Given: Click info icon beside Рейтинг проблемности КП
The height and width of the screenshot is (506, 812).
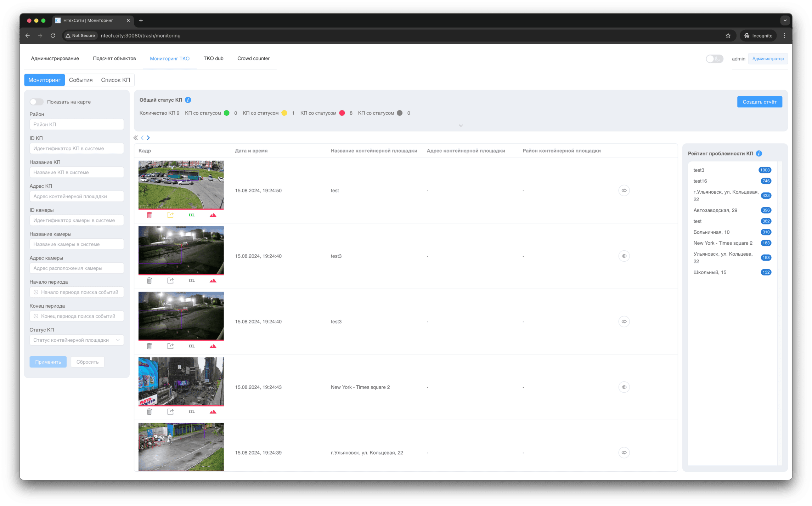Looking at the screenshot, I should point(759,153).
